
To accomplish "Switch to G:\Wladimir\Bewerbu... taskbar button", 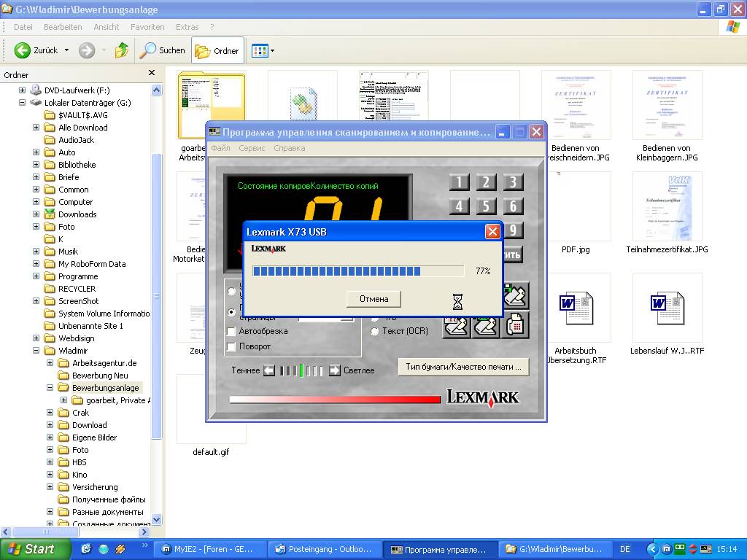I will (x=555, y=550).
